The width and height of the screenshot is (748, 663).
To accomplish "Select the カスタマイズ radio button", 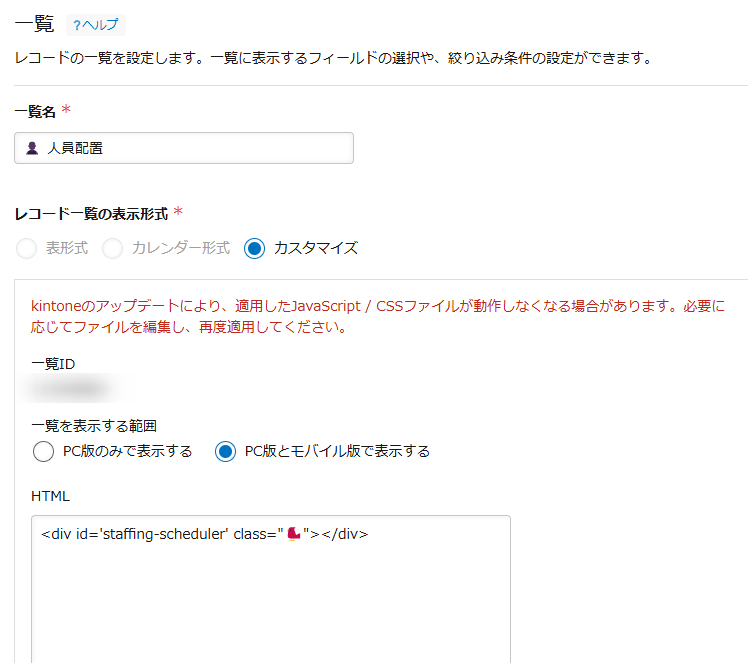I will [254, 248].
